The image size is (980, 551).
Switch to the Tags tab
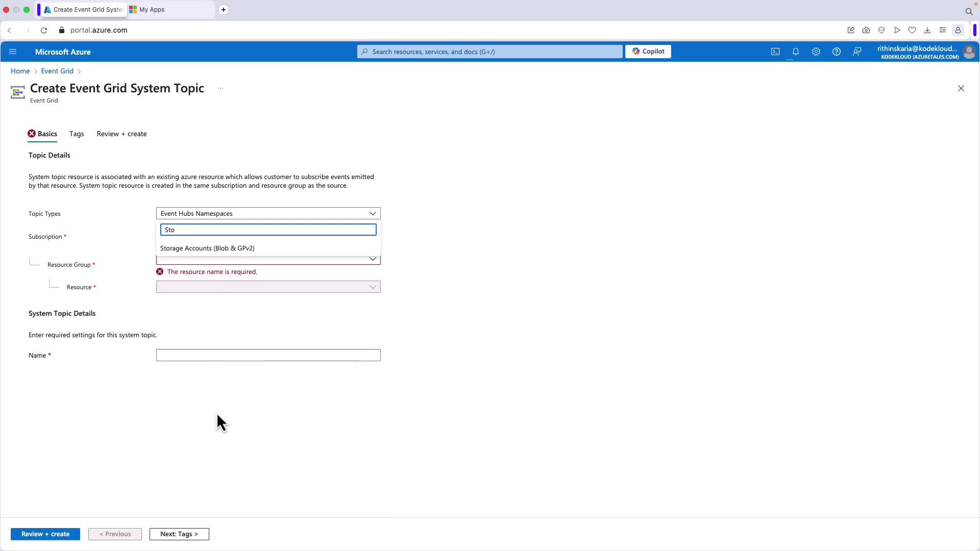coord(77,134)
